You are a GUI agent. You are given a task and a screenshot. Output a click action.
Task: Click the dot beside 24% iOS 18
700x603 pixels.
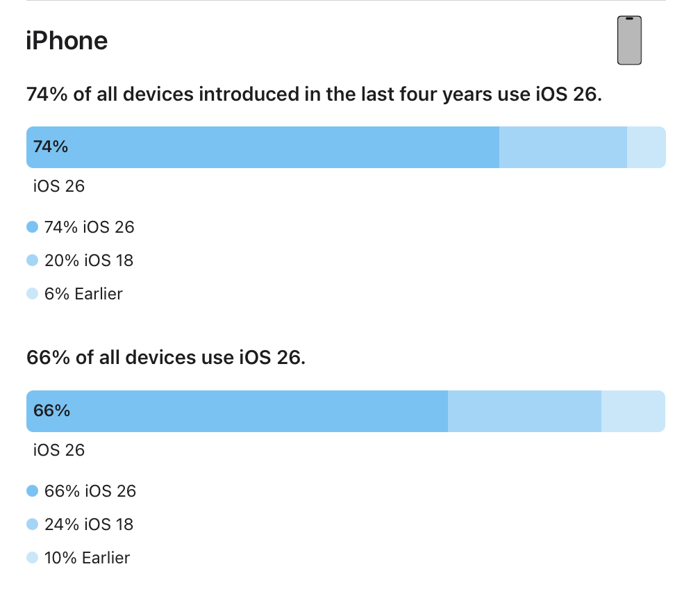32,524
